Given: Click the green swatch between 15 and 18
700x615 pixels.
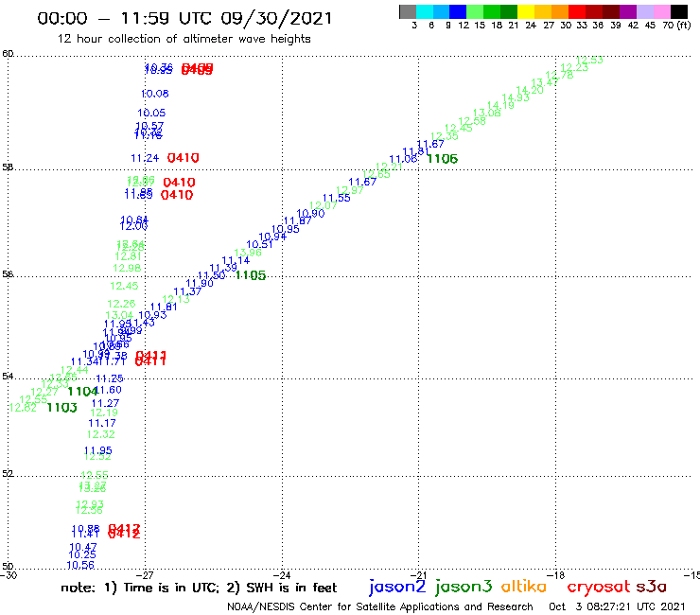Looking at the screenshot, I should coord(493,11).
